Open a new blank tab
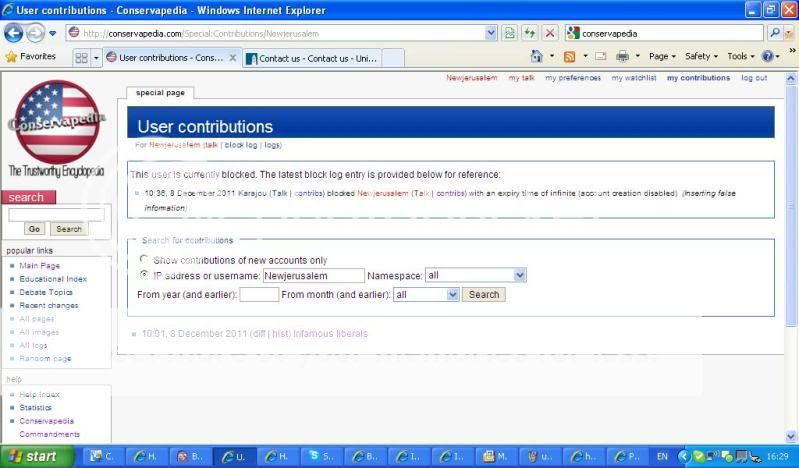Image resolution: width=799 pixels, height=468 pixels. 393,58
